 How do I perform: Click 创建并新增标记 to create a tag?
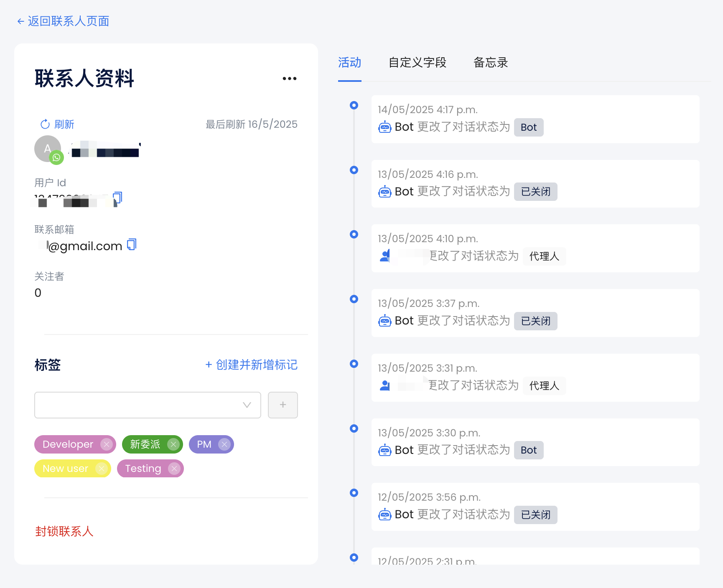pyautogui.click(x=252, y=365)
